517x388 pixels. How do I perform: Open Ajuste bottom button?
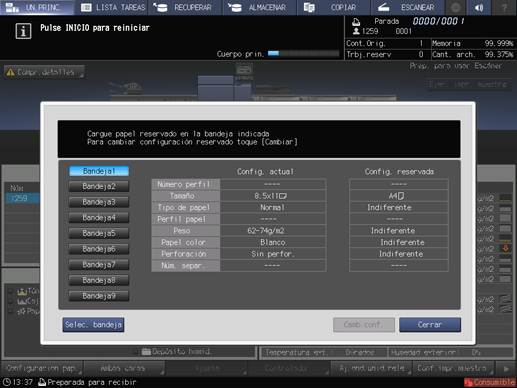click(x=207, y=368)
